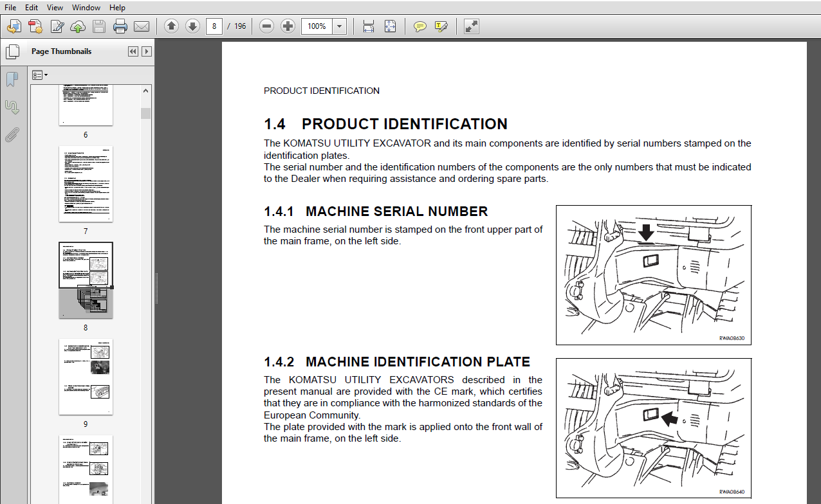Go to previous page with up arrow
Screen dimensions: 821x504
click(x=171, y=26)
